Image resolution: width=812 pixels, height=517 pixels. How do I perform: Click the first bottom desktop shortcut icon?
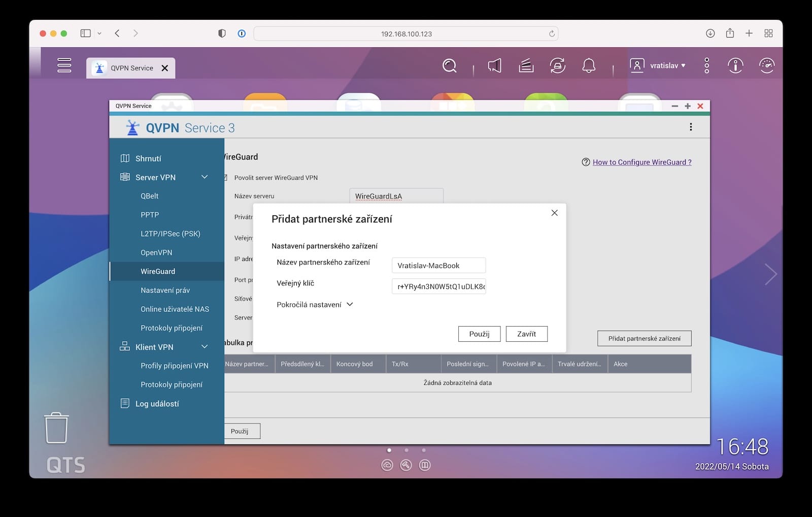pyautogui.click(x=387, y=465)
